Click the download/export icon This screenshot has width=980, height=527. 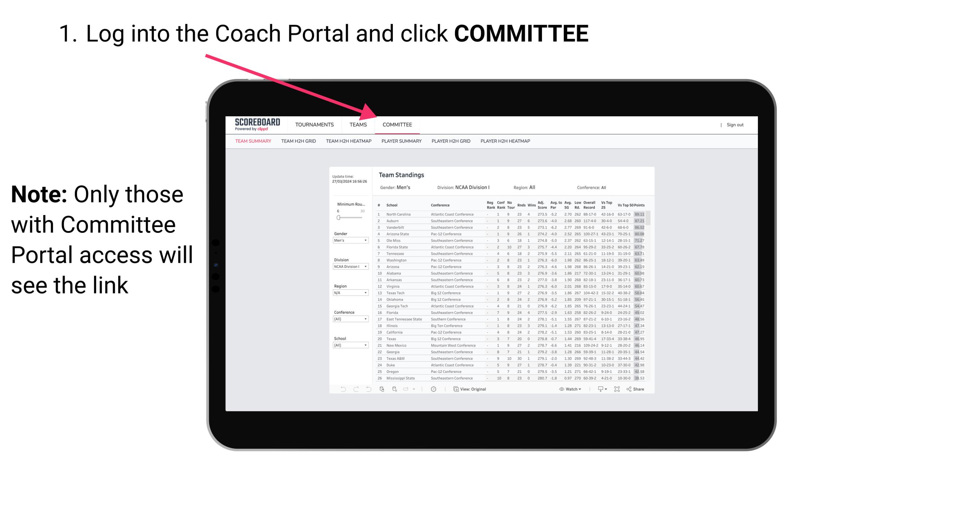(600, 389)
